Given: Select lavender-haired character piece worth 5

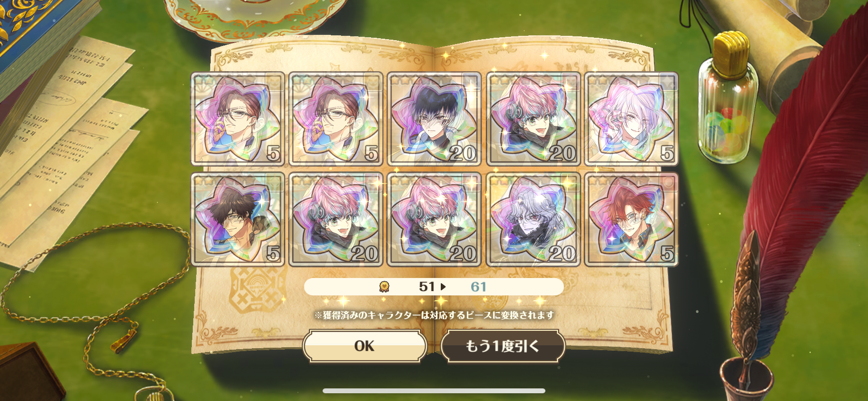Looking at the screenshot, I should (x=631, y=119).
